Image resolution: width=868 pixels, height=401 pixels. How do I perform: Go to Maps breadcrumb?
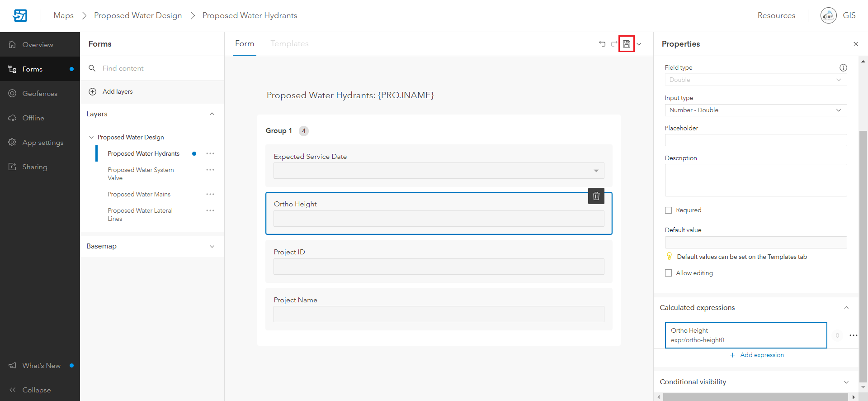click(63, 15)
